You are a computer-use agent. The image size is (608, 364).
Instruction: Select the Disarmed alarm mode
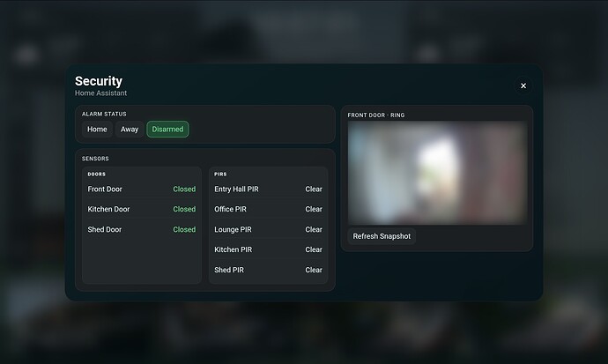pyautogui.click(x=167, y=129)
